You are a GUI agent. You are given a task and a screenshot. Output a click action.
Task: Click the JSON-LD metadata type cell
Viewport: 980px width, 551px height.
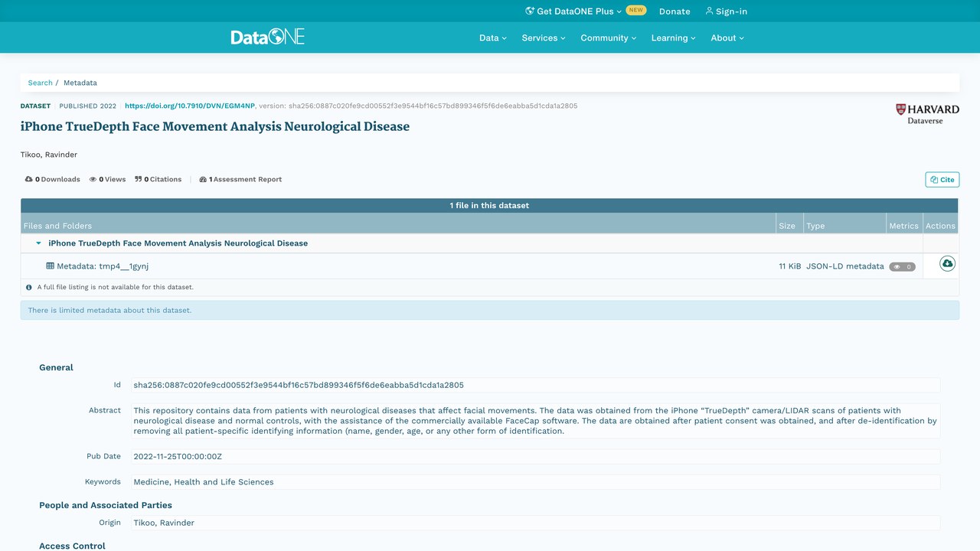tap(844, 266)
